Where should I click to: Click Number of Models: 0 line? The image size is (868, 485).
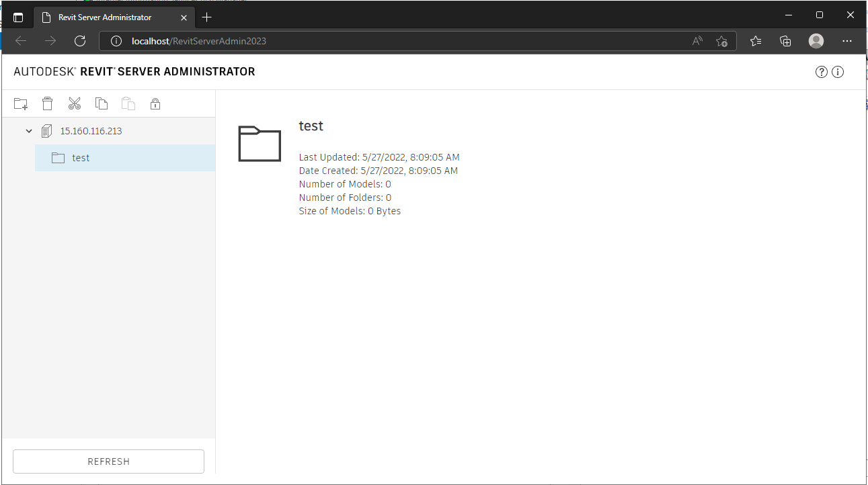pyautogui.click(x=345, y=184)
